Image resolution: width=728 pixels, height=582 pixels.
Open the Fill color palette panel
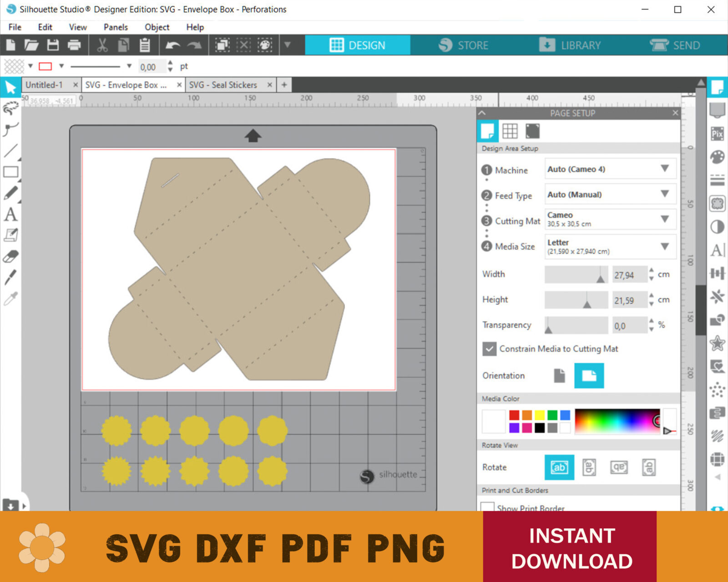(x=717, y=157)
